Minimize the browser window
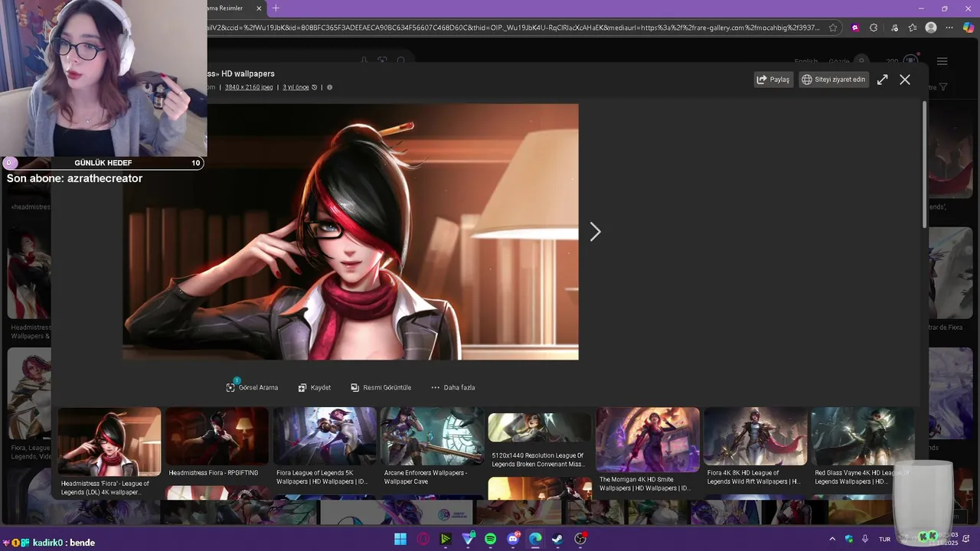This screenshot has height=551, width=980. tap(921, 8)
